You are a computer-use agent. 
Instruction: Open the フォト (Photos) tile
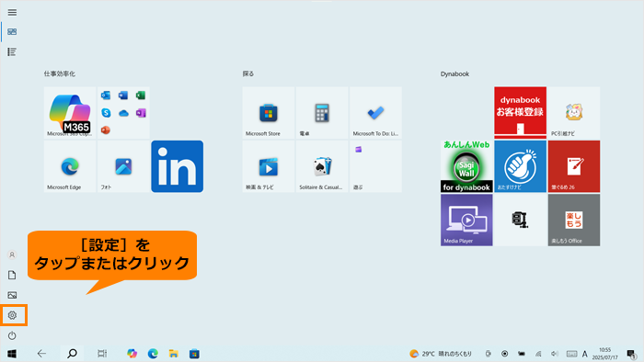tap(123, 166)
